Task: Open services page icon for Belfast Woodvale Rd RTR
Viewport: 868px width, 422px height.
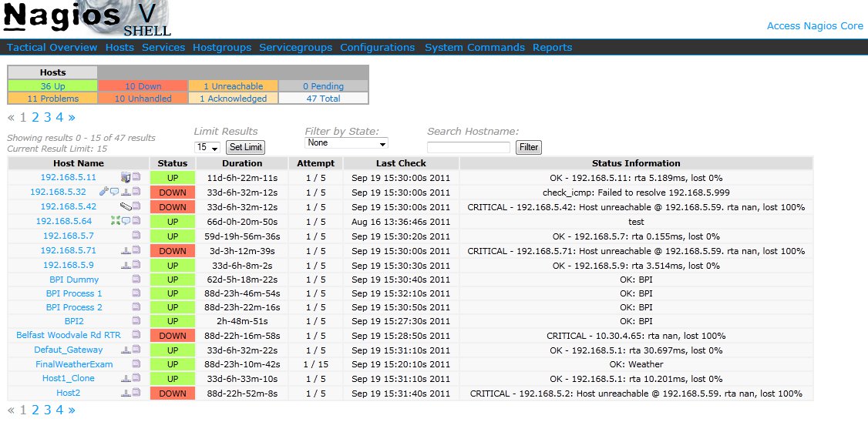Action: click(x=136, y=335)
